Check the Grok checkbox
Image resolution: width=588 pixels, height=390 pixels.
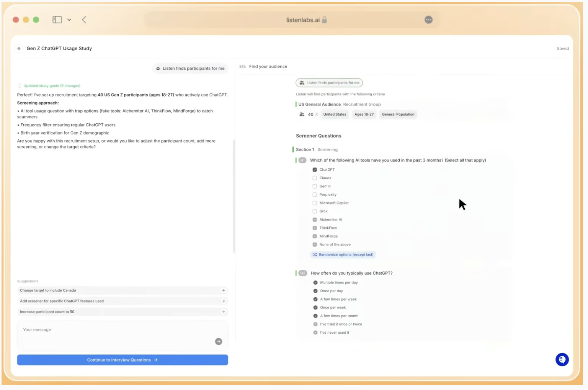(315, 211)
